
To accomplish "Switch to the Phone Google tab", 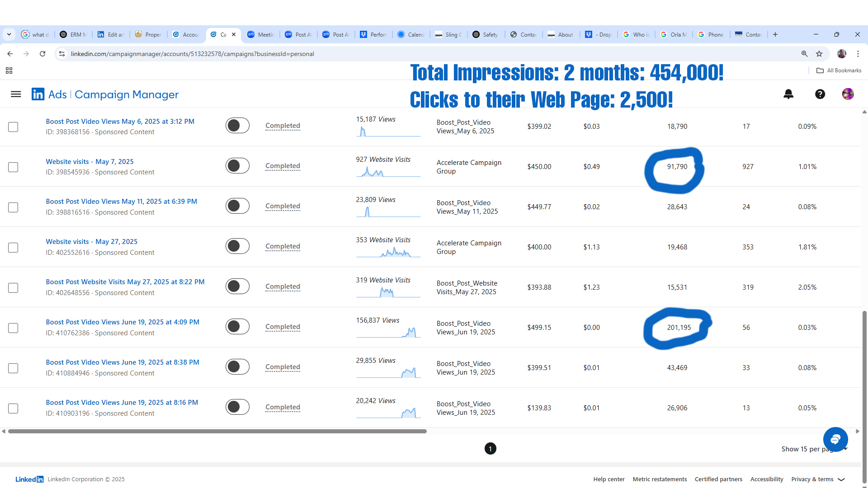I will pyautogui.click(x=712, y=34).
